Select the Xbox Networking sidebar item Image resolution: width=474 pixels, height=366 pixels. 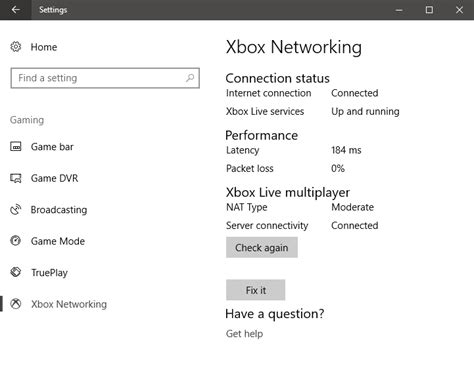coord(69,304)
